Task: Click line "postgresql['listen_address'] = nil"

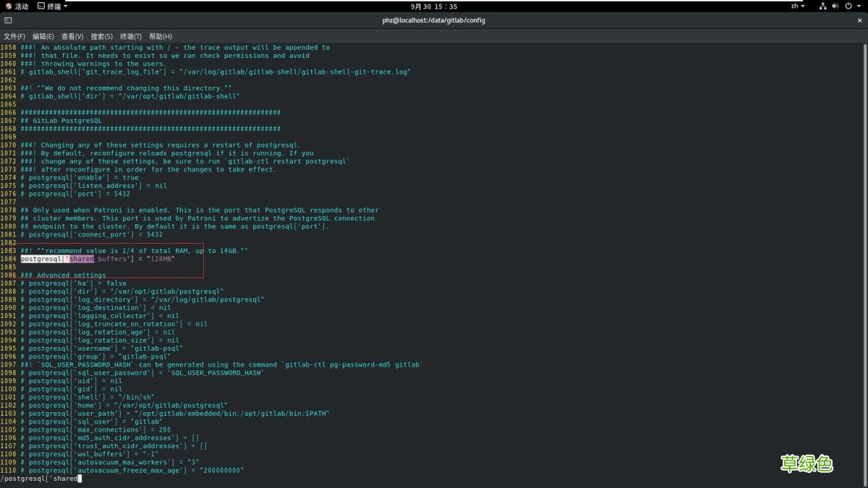Action: pyautogui.click(x=93, y=186)
